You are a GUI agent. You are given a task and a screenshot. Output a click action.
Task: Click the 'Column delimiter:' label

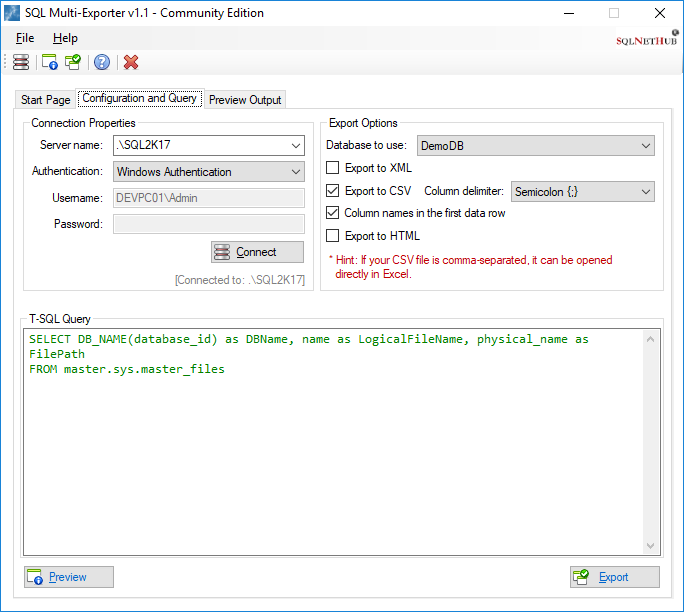464,191
